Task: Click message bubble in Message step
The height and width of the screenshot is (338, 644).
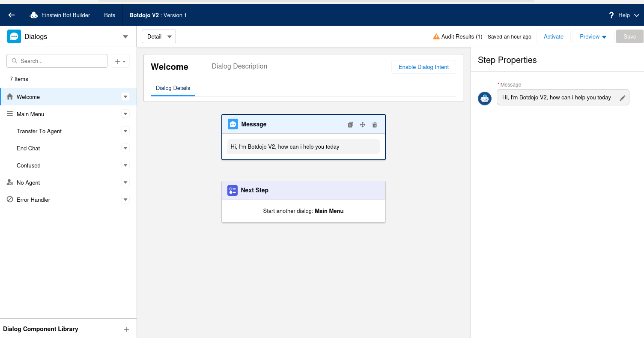Action: (x=304, y=147)
